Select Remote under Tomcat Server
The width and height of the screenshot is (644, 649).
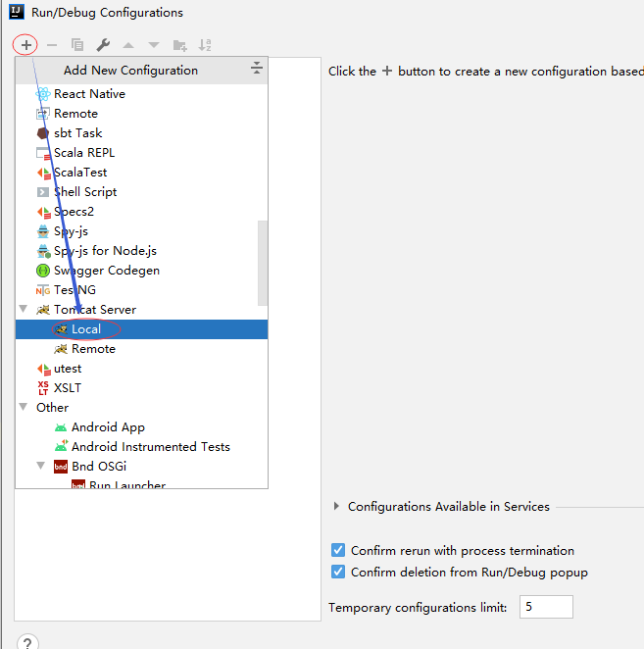coord(141,348)
